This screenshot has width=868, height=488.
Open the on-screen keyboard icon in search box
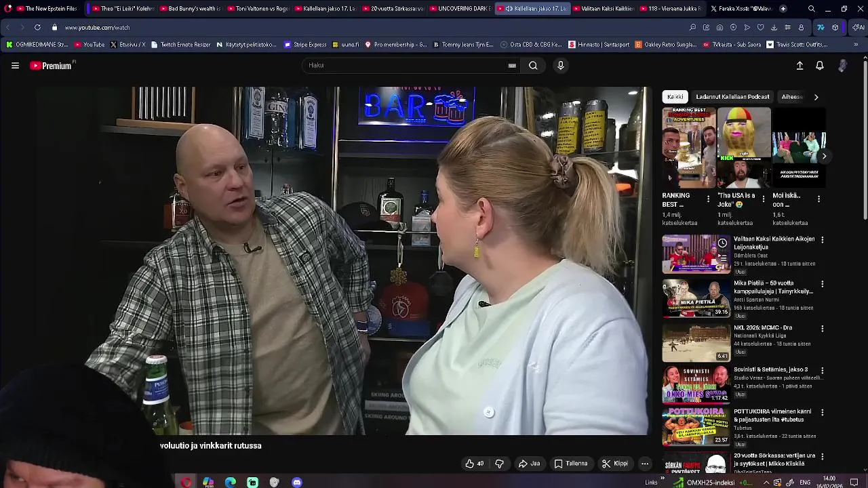[512, 66]
